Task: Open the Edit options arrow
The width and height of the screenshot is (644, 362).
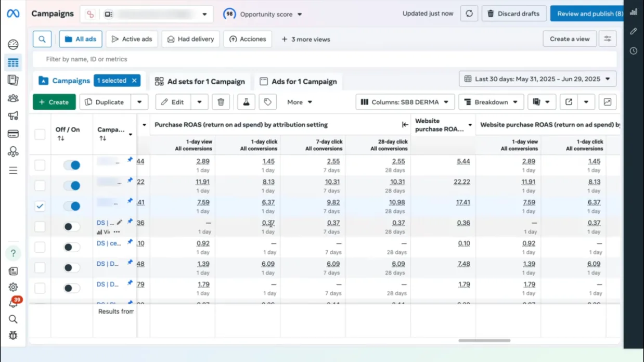Action: tap(200, 102)
